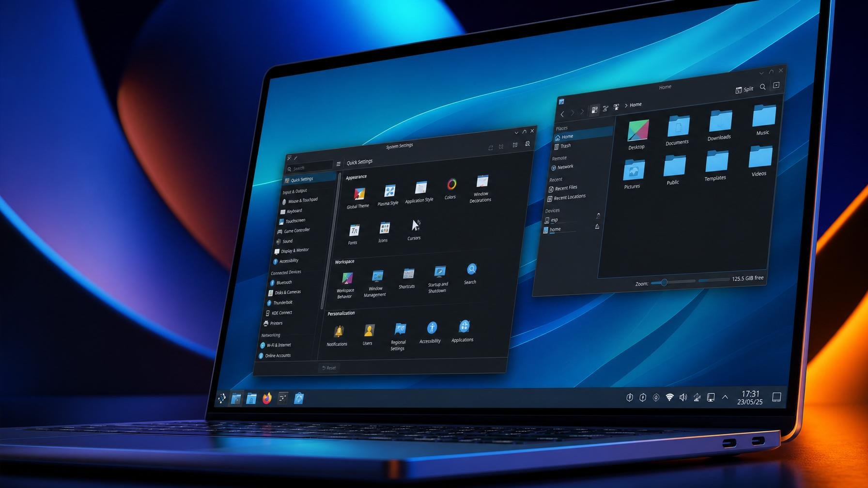Expand hidden system tray icons arrow

pyautogui.click(x=725, y=397)
